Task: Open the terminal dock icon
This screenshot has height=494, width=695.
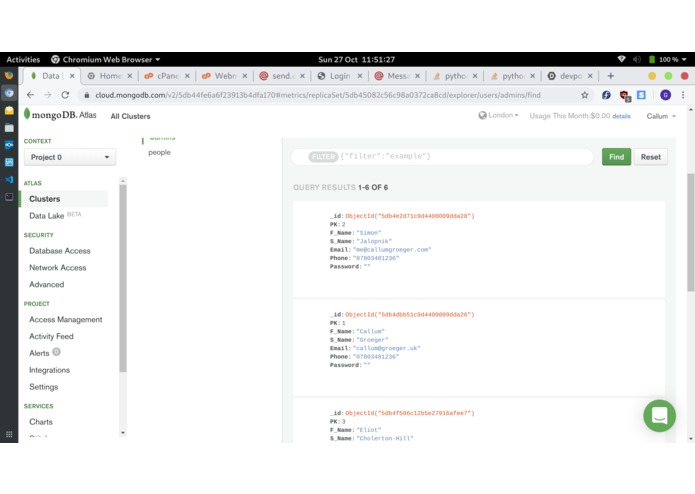Action: point(9,197)
